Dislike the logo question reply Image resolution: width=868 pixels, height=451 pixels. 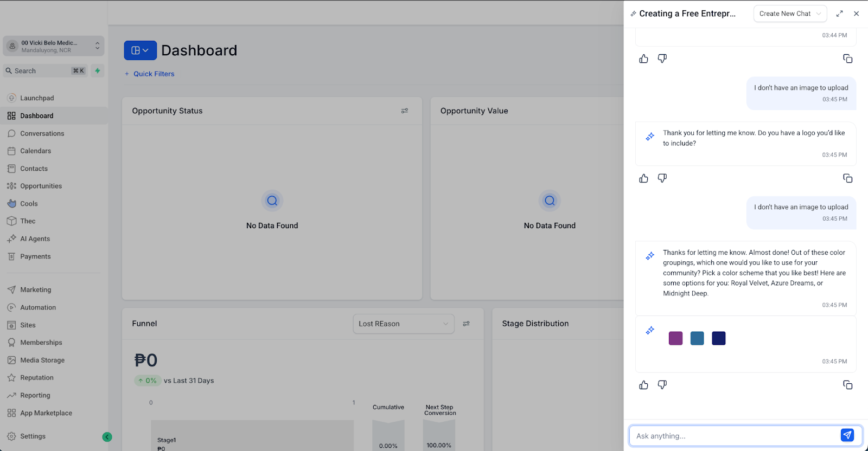click(662, 178)
